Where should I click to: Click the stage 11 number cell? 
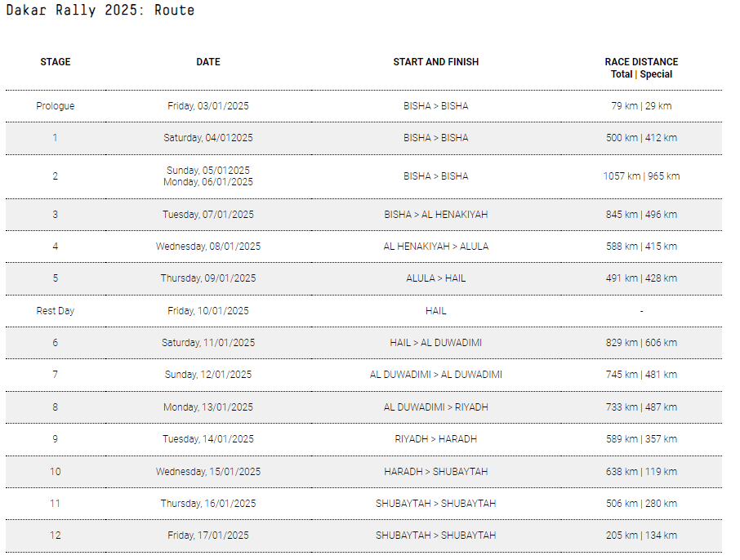(56, 504)
